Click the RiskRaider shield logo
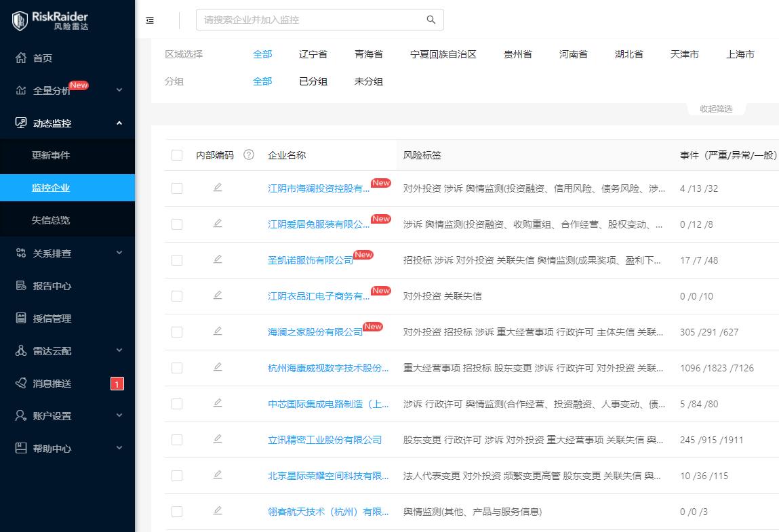This screenshot has width=779, height=532. tap(19, 20)
